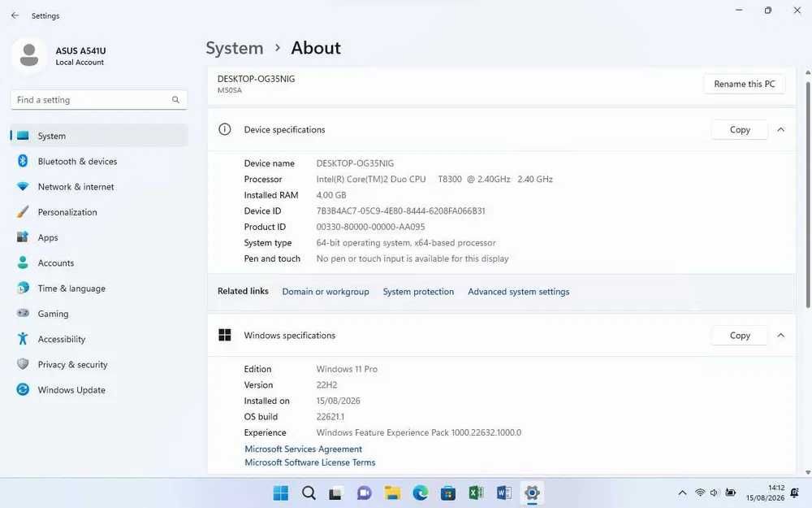Collapse the Windows specifications section
Screen dimensions: 812x508
click(x=780, y=336)
